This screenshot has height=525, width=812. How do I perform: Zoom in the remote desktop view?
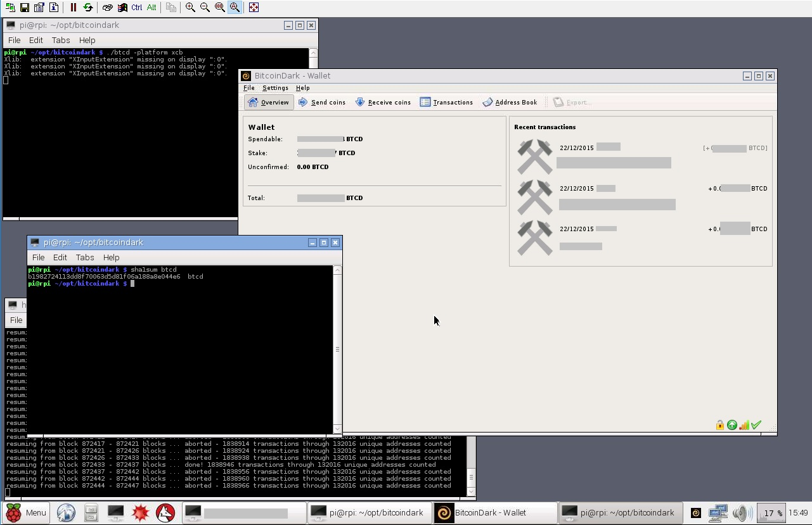point(190,8)
